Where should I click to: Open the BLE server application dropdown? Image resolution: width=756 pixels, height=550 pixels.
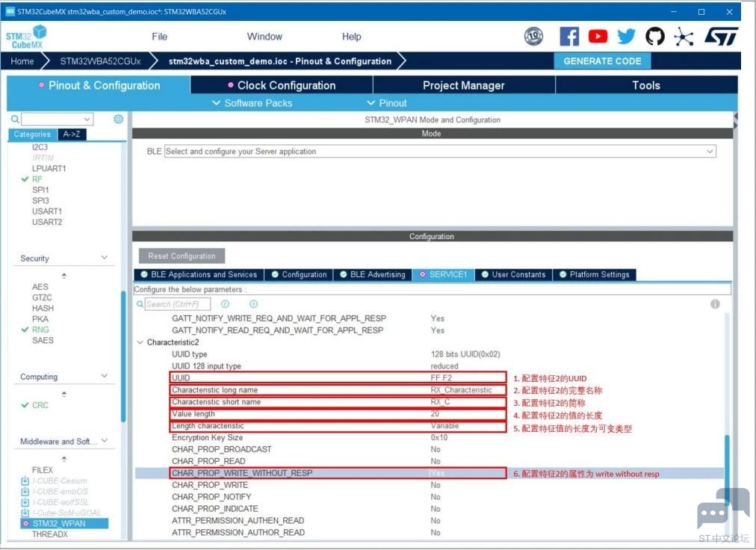[x=440, y=152]
